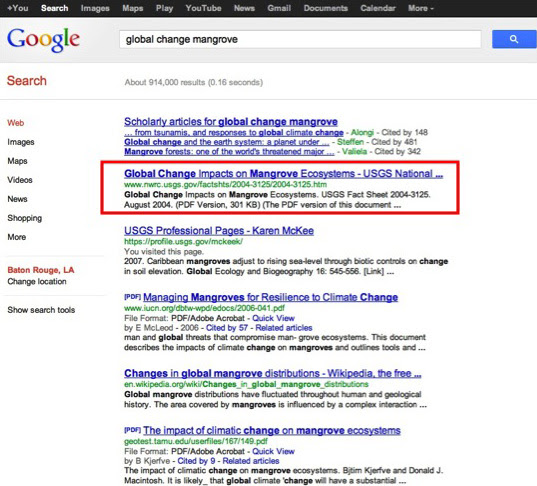Select Videos filter in left sidebar
The image size is (537, 486).
[20, 180]
